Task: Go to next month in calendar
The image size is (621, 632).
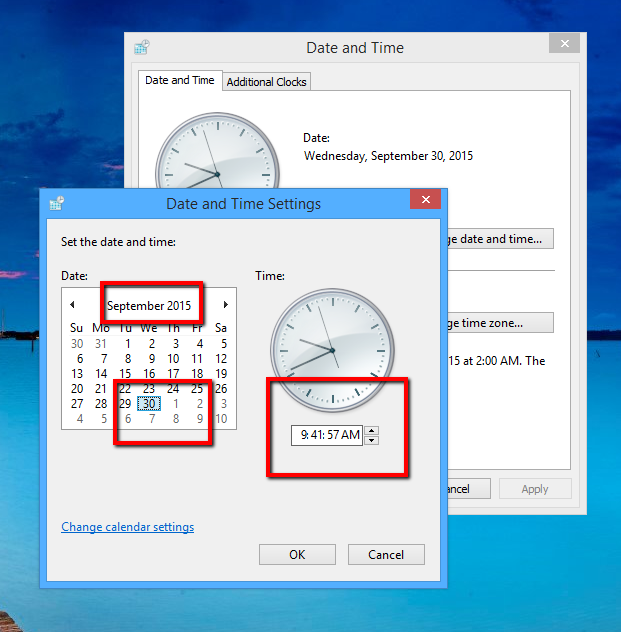Action: tap(226, 305)
